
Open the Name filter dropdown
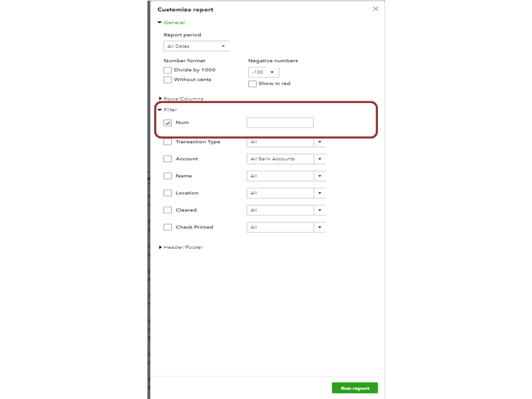click(x=319, y=176)
